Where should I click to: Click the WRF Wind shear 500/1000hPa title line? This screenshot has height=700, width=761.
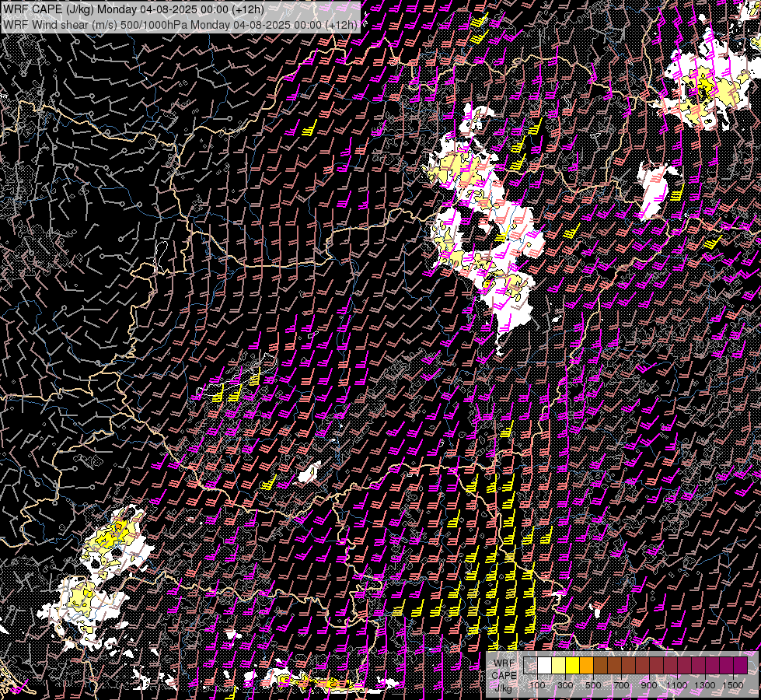point(180,24)
